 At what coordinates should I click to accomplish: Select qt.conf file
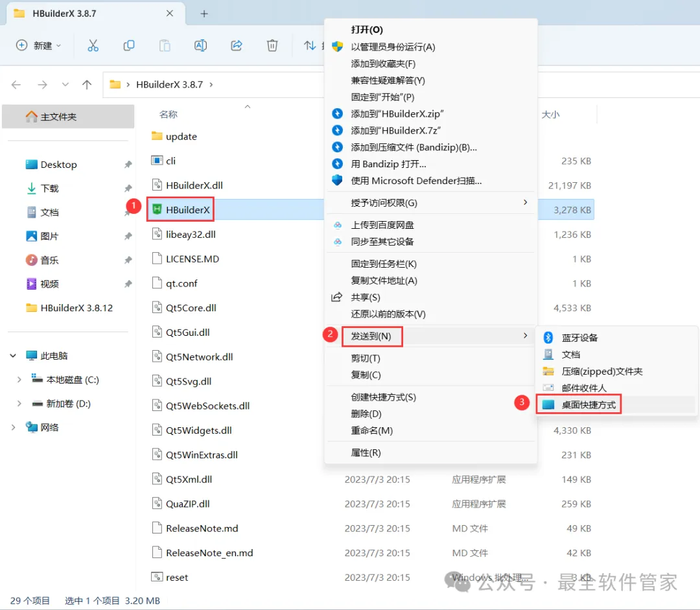pyautogui.click(x=181, y=283)
